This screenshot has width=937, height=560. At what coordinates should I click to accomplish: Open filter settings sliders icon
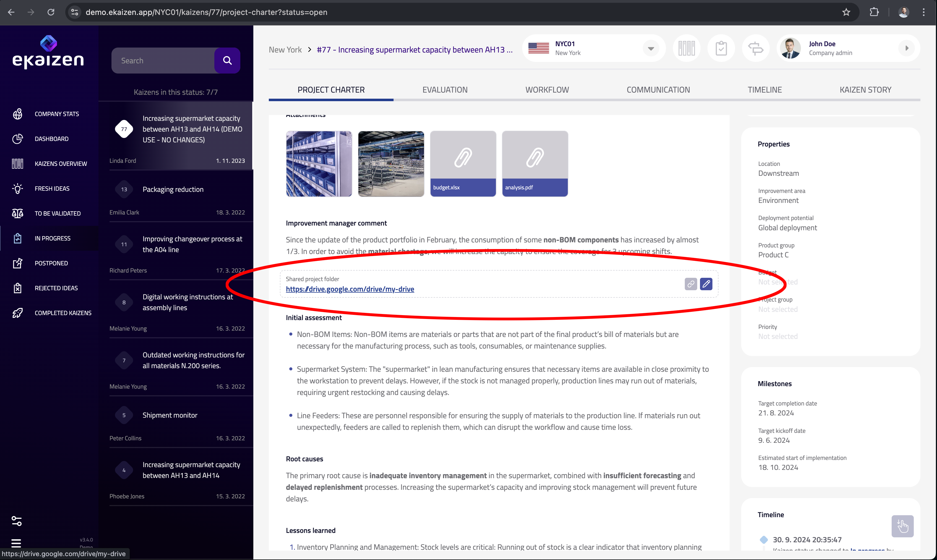(16, 521)
